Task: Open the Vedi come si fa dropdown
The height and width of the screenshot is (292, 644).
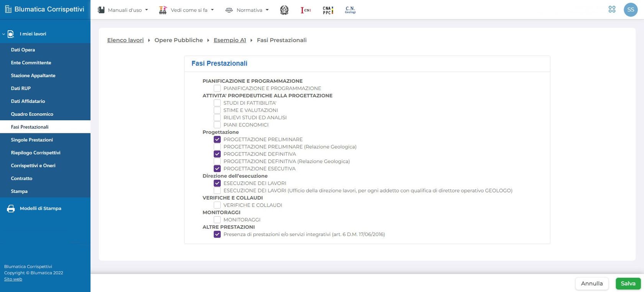Action: 187,10
